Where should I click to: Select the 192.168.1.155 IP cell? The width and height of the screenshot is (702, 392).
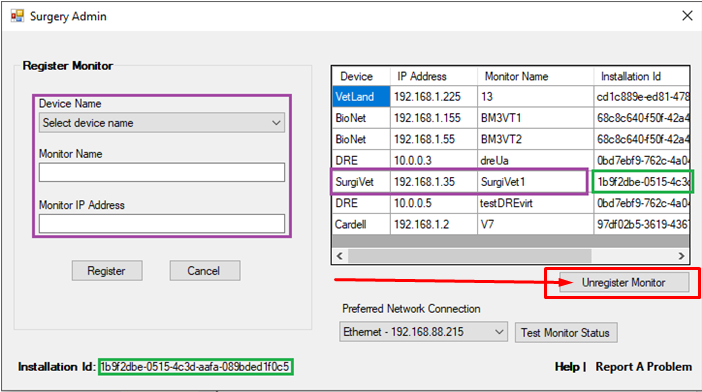pyautogui.click(x=434, y=118)
